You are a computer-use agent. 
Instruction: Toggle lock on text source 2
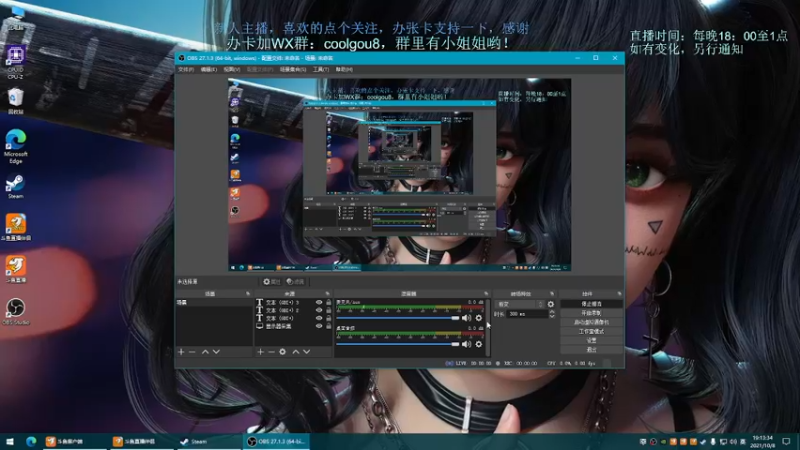point(329,310)
